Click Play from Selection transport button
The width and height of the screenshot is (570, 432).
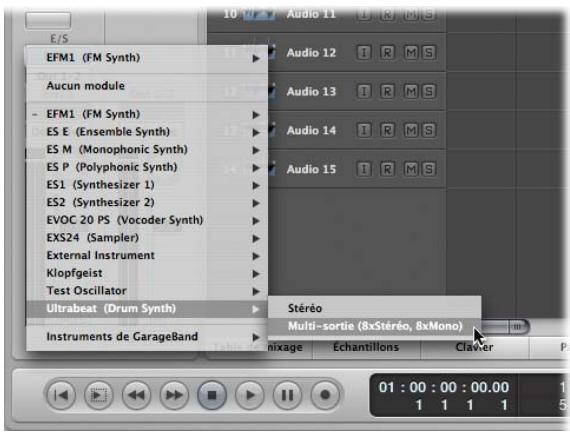pos(98,395)
